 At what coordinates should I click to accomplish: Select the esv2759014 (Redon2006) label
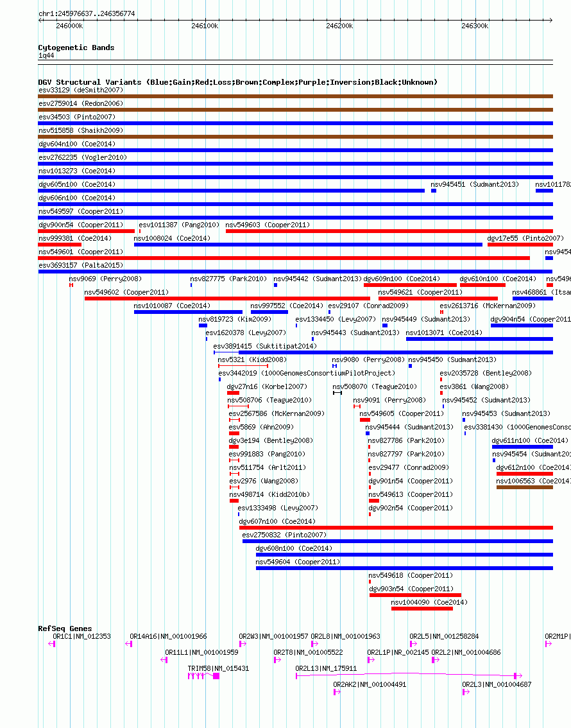click(81, 103)
